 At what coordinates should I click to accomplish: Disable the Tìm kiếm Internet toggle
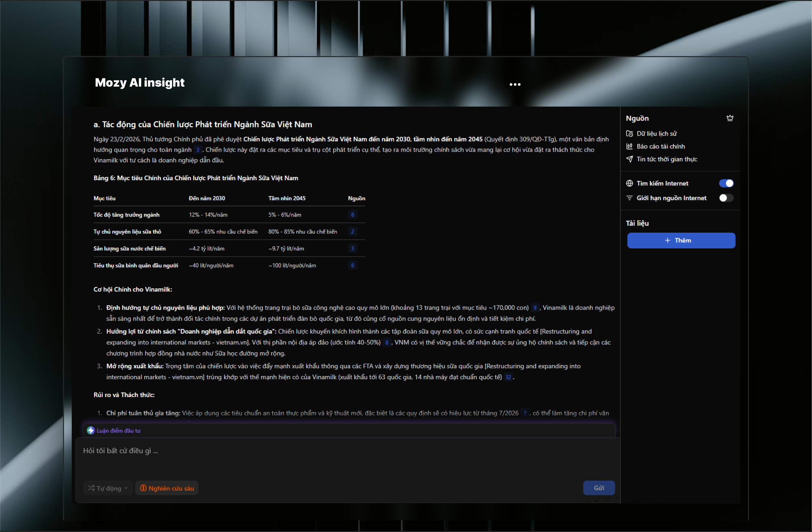click(726, 183)
